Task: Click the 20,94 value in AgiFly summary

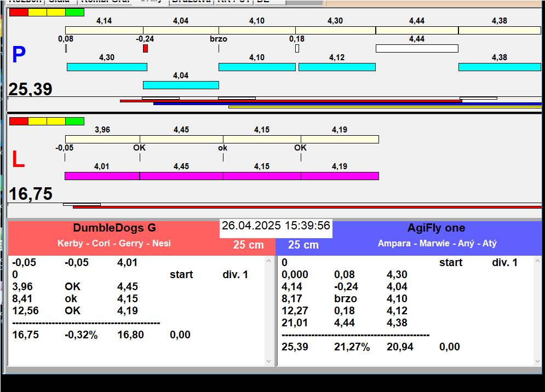Action: click(x=400, y=347)
